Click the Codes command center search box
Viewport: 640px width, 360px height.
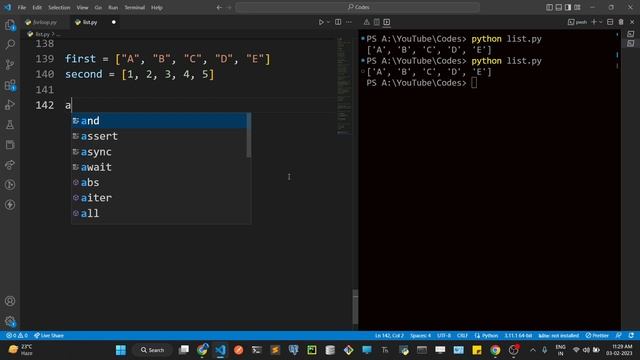358,7
